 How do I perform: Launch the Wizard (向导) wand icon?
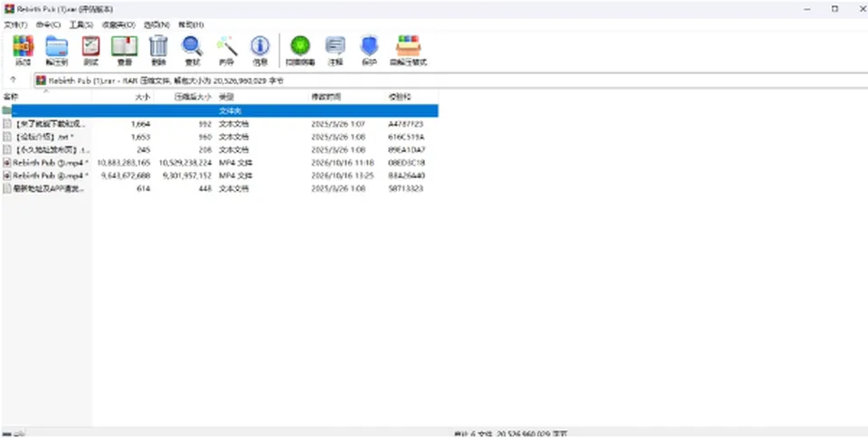[x=226, y=51]
